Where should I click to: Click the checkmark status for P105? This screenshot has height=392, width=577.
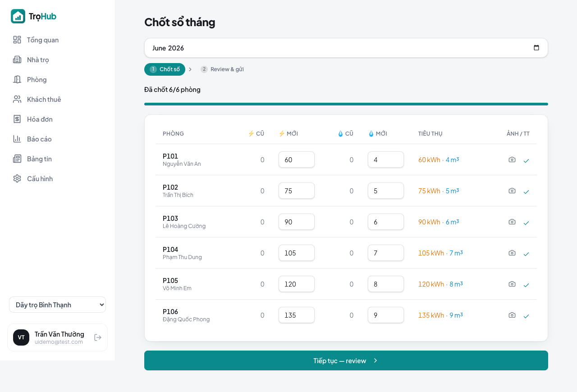[526, 285]
